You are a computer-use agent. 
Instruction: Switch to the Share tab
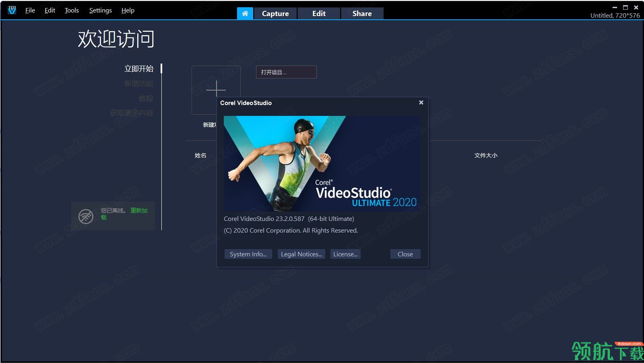(x=362, y=13)
